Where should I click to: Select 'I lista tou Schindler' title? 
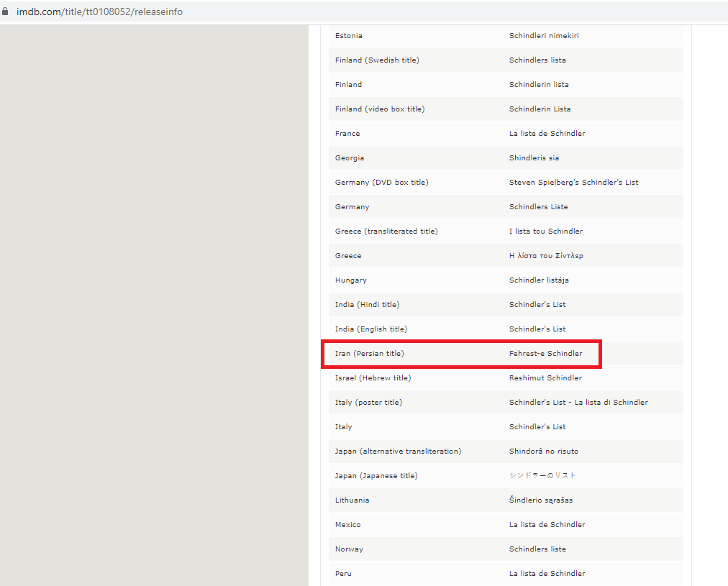[x=545, y=231]
